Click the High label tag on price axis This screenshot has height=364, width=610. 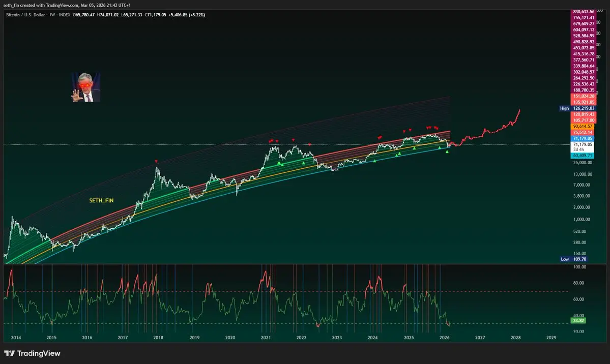coord(565,108)
